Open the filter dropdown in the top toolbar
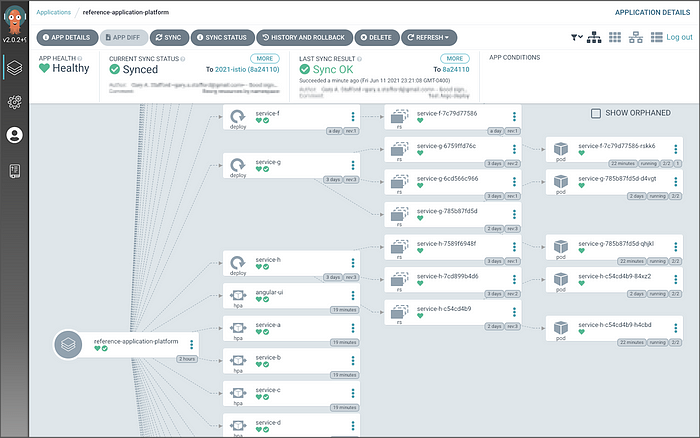 (576, 38)
